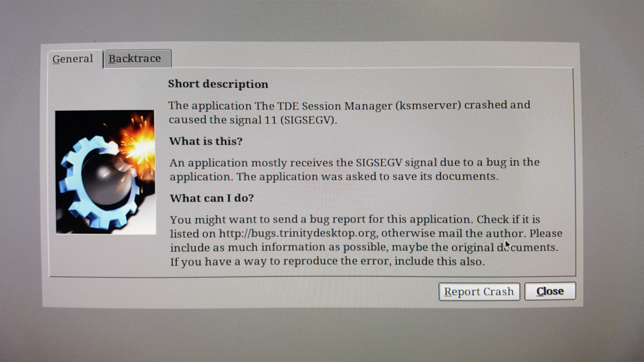This screenshot has width=644, height=362.
Task: Click the exploding gear crash image
Action: click(x=106, y=172)
